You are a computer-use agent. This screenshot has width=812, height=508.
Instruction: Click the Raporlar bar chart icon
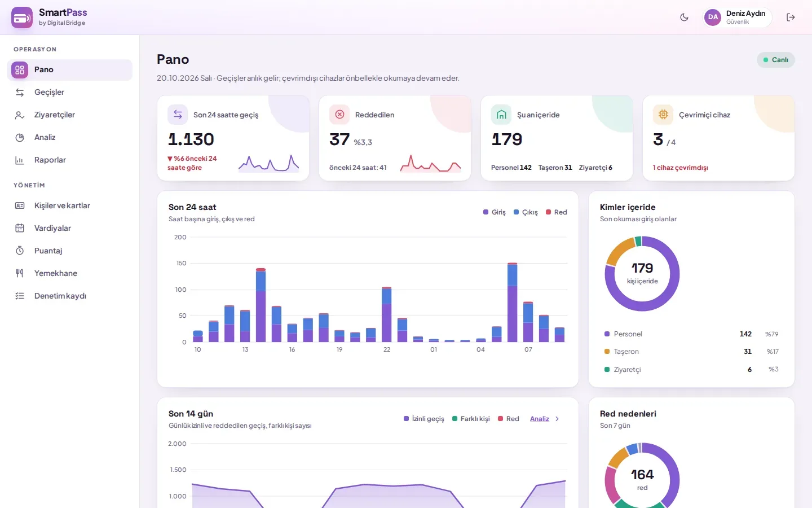20,160
